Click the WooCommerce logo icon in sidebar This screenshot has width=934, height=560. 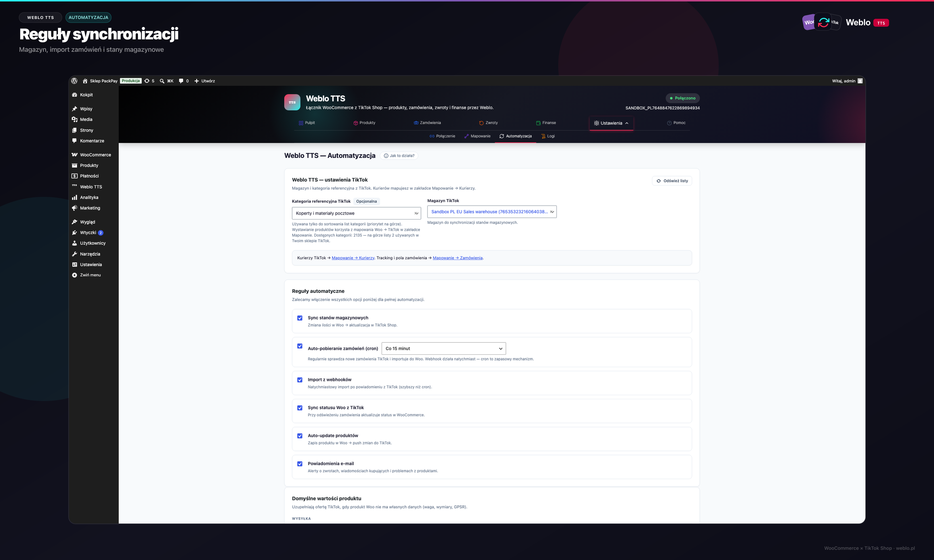(x=74, y=155)
